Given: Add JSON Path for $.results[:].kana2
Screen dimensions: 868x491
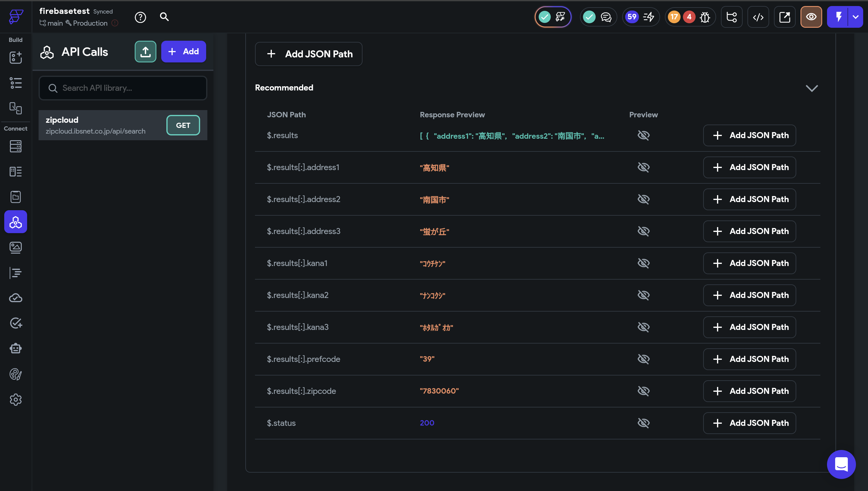Looking at the screenshot, I should tap(749, 295).
